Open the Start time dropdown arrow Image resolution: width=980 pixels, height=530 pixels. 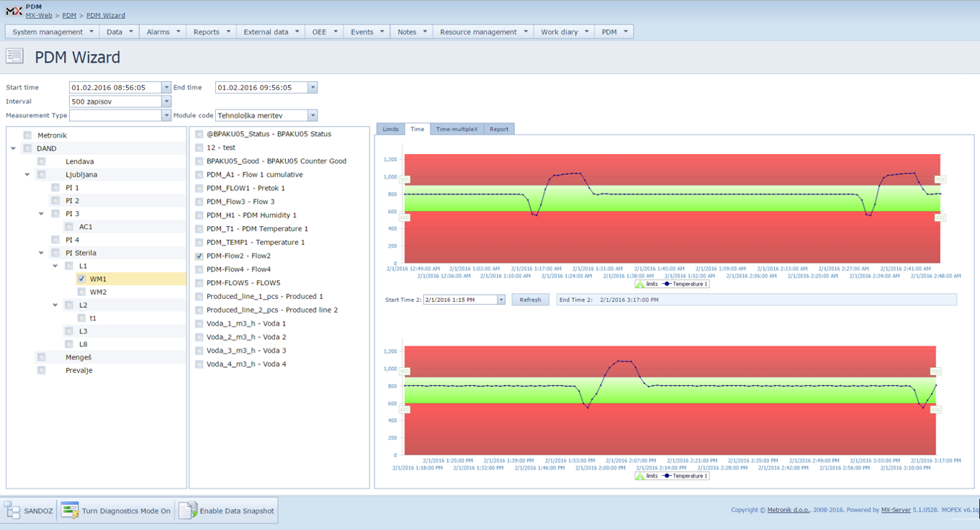click(166, 88)
